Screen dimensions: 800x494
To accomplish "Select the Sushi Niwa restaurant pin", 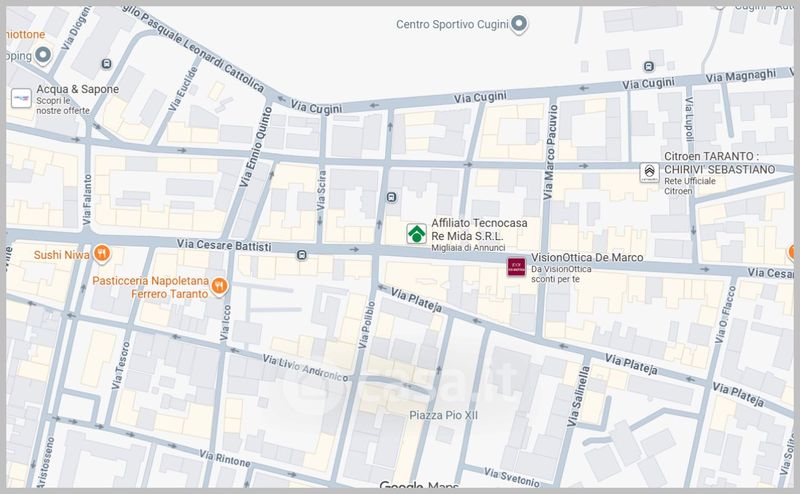I will pos(101,254).
